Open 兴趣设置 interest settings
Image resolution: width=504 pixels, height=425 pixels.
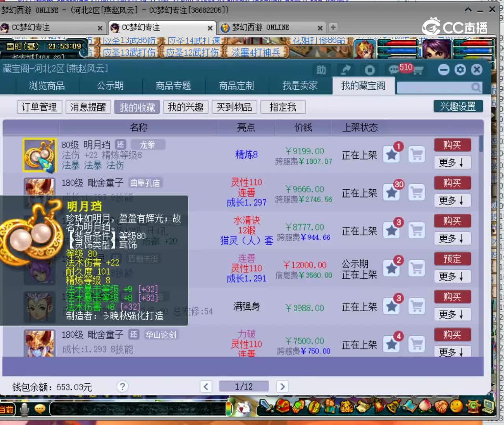tap(458, 106)
